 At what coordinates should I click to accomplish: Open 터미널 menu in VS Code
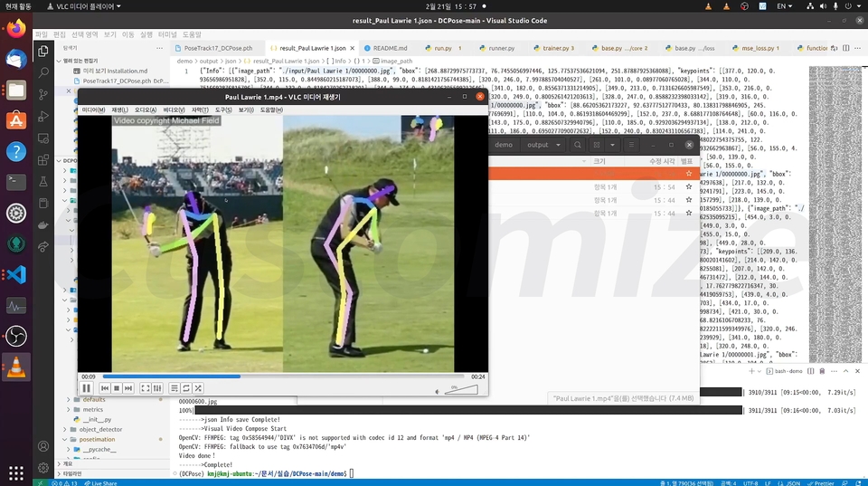click(x=167, y=34)
